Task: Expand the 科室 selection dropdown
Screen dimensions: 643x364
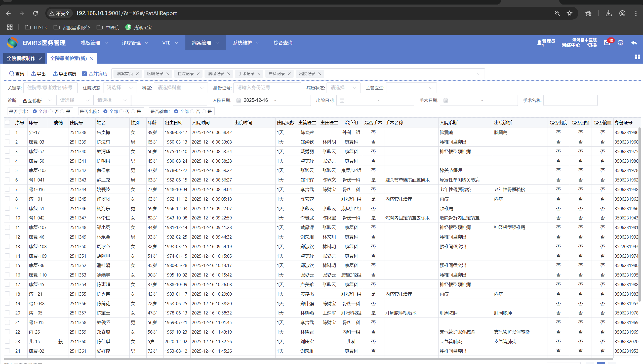Action: pyautogui.click(x=180, y=88)
